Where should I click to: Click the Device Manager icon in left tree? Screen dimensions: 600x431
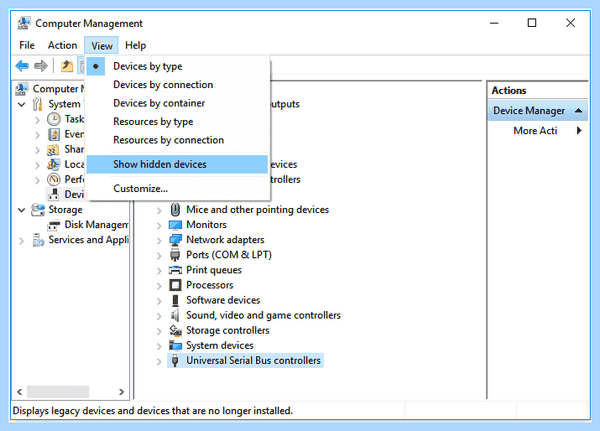[x=54, y=194]
